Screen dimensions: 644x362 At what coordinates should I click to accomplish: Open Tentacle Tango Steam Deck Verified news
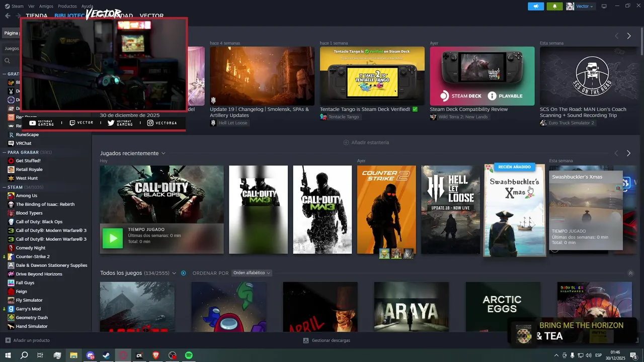(372, 76)
